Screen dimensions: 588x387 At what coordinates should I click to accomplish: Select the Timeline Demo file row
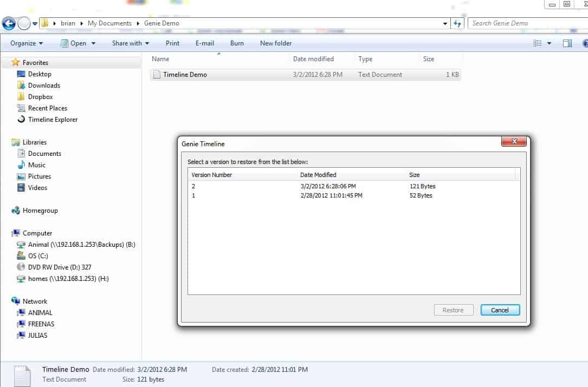[x=305, y=75]
